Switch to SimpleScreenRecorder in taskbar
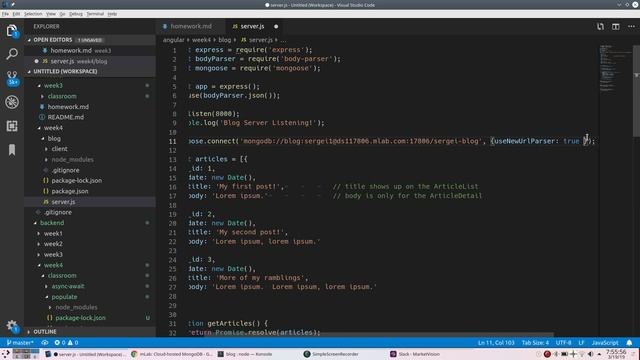Image resolution: width=640 pixels, height=360 pixels. [331, 354]
